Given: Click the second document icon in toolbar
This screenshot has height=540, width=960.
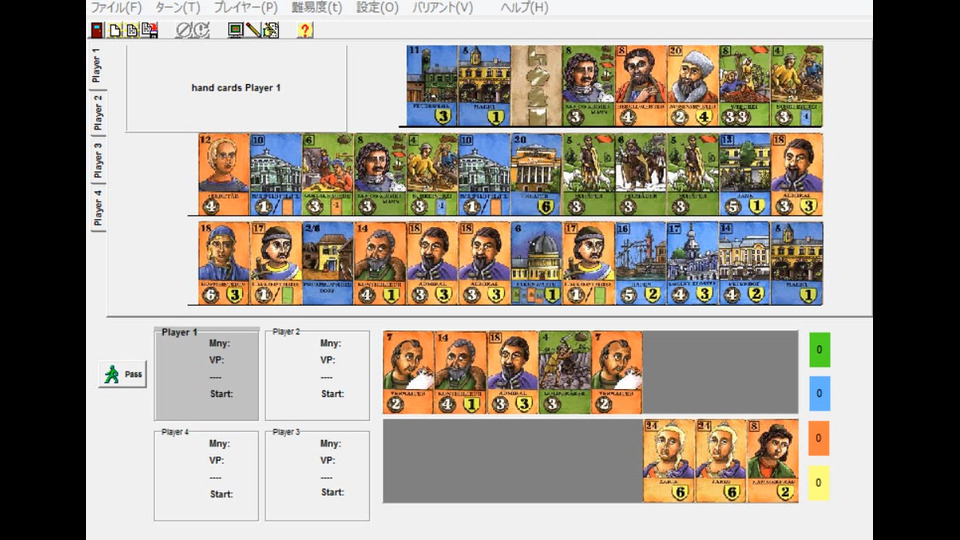Looking at the screenshot, I should [x=132, y=30].
